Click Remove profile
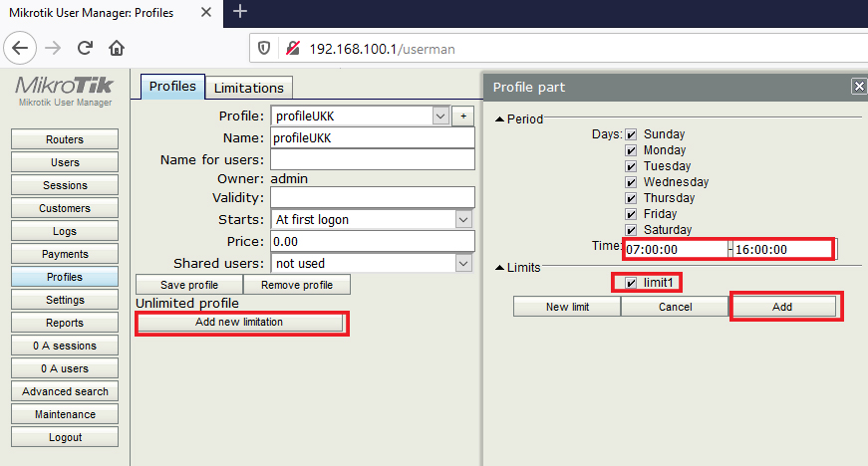 click(297, 285)
